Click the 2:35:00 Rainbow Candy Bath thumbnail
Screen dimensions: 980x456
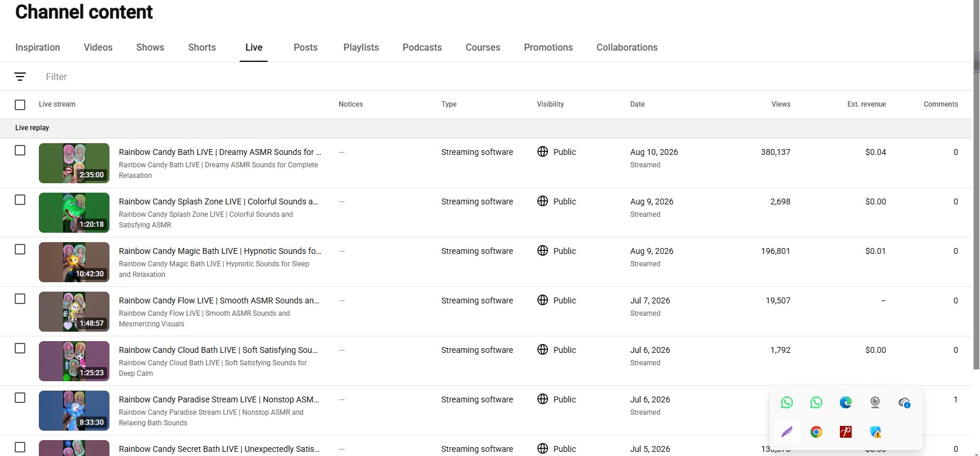[74, 163]
